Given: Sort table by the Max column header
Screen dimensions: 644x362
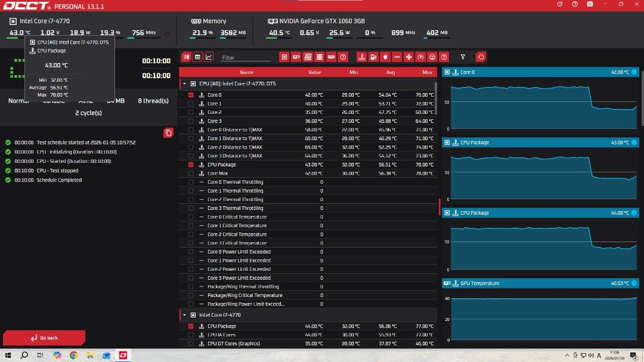Looking at the screenshot, I should [427, 72].
